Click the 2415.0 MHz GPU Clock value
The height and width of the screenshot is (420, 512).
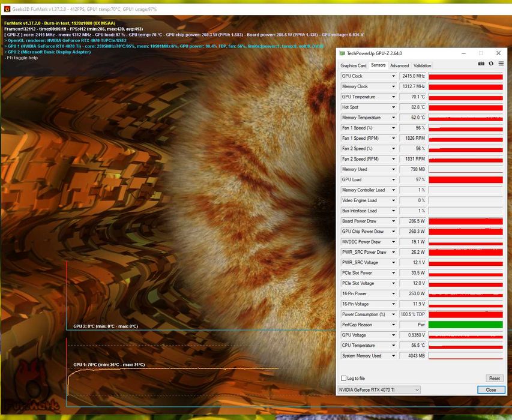coord(413,76)
